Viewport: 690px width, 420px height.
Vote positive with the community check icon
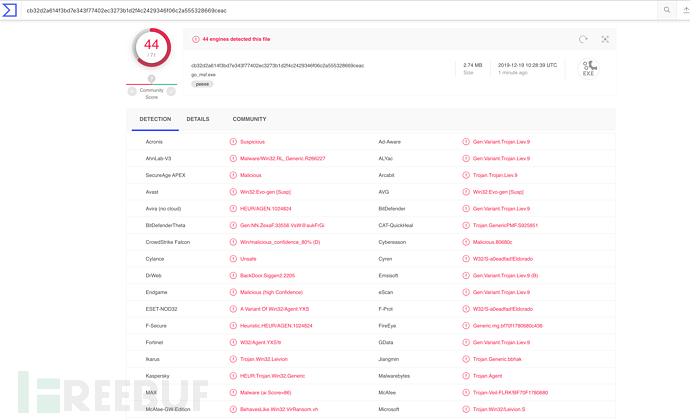coord(171,92)
